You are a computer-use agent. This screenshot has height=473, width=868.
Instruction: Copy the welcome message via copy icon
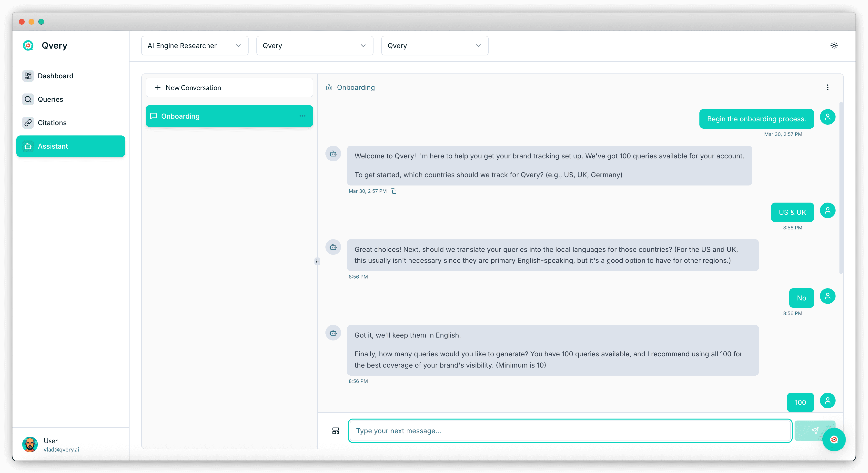click(393, 191)
